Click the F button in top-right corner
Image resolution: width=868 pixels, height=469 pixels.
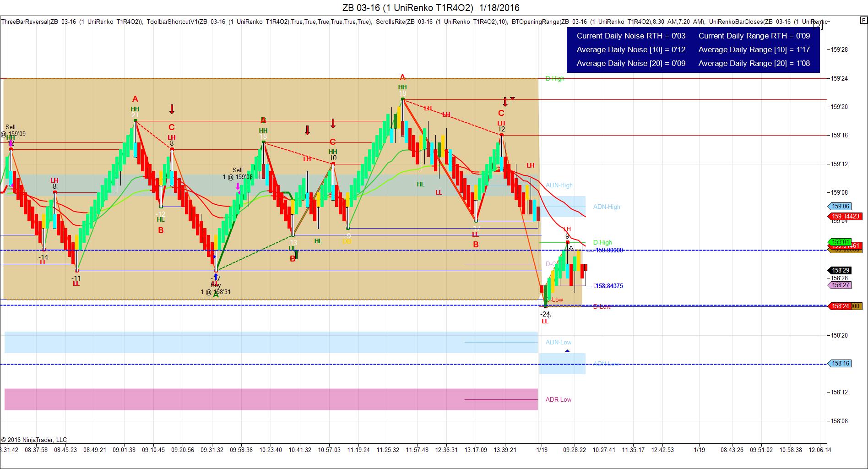click(x=863, y=21)
